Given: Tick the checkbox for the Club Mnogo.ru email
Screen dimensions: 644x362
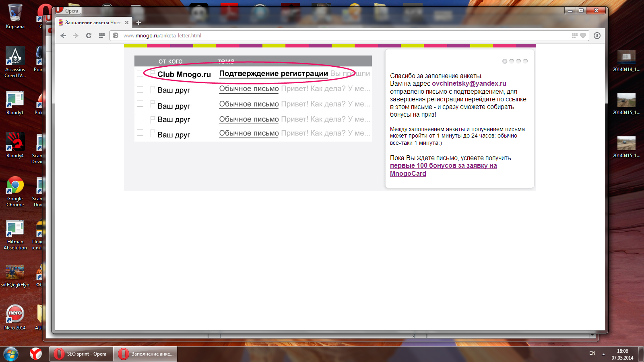Looking at the screenshot, I should 140,73.
